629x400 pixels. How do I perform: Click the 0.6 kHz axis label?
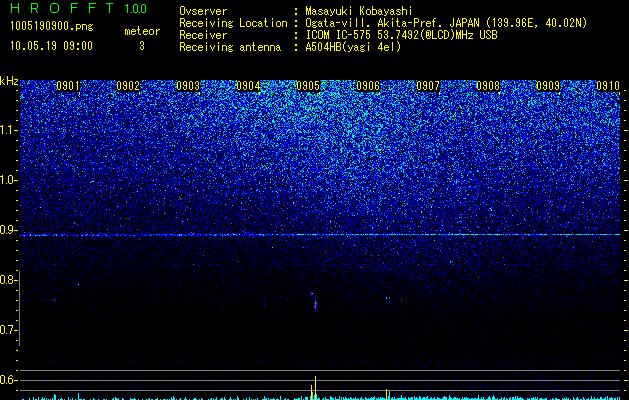[8, 380]
